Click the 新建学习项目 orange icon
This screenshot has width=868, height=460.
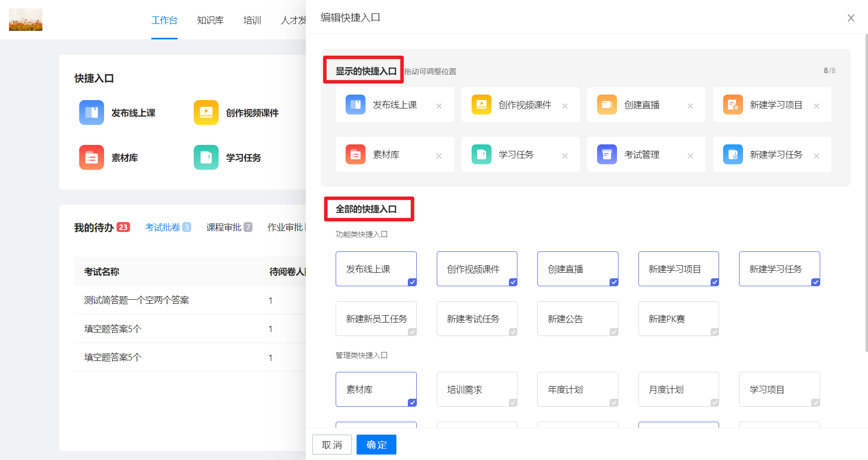(x=733, y=105)
